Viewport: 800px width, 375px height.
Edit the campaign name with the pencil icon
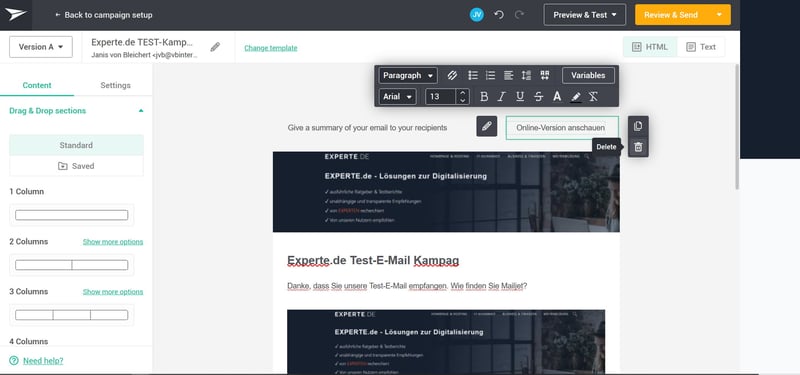[x=215, y=47]
